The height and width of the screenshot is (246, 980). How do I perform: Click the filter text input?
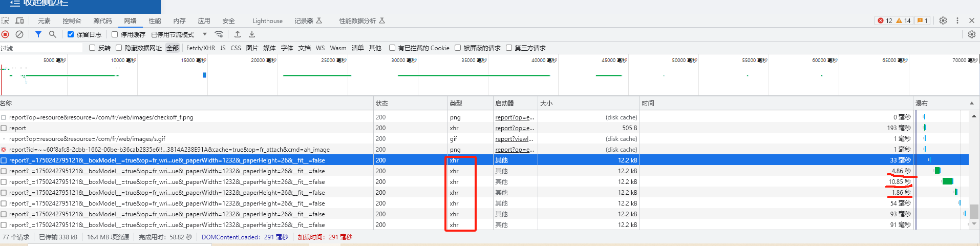coord(41,48)
